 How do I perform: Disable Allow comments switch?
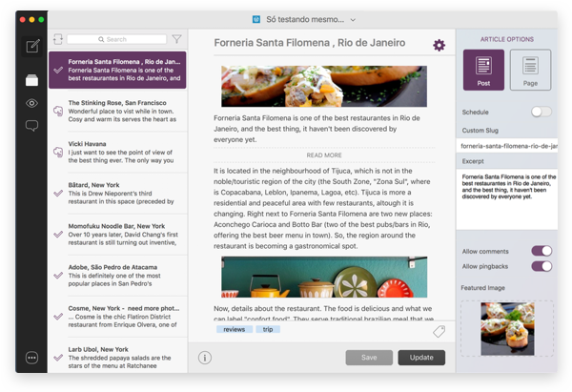click(541, 251)
